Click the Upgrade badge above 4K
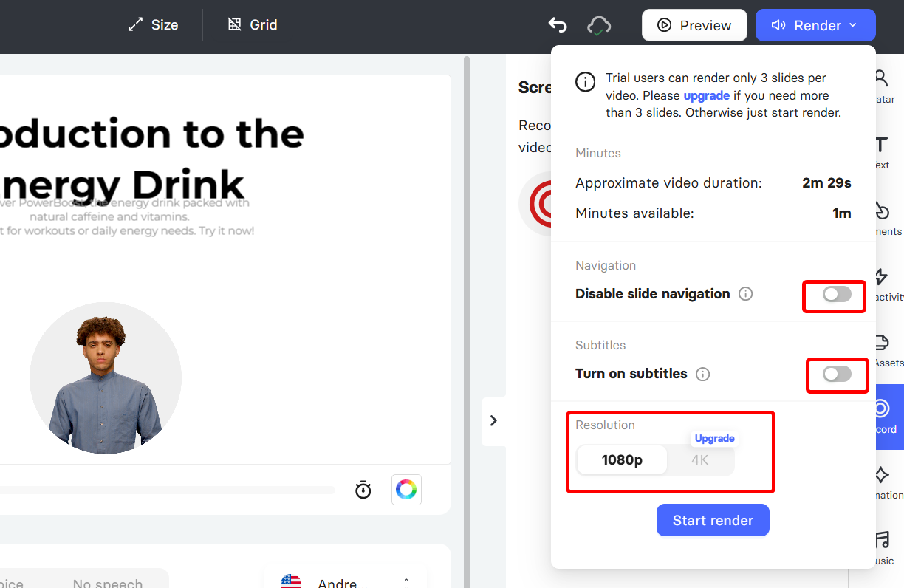This screenshot has width=904, height=588. [715, 438]
